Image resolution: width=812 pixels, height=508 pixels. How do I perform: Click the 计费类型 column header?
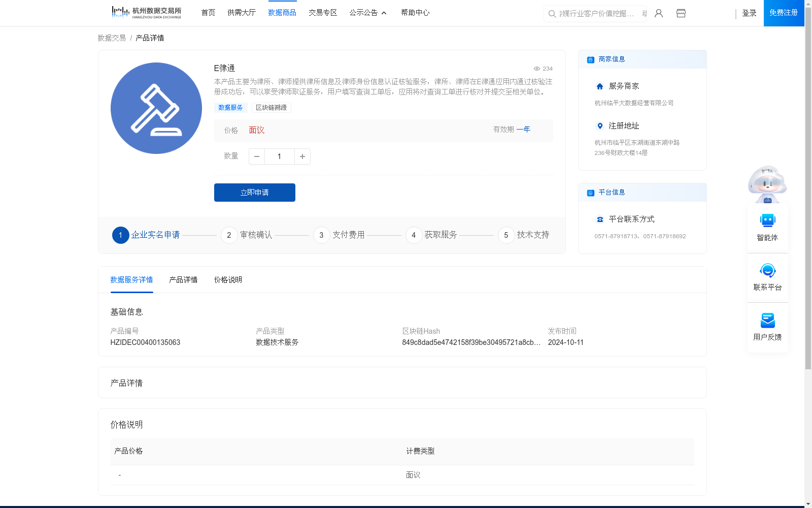(420, 451)
